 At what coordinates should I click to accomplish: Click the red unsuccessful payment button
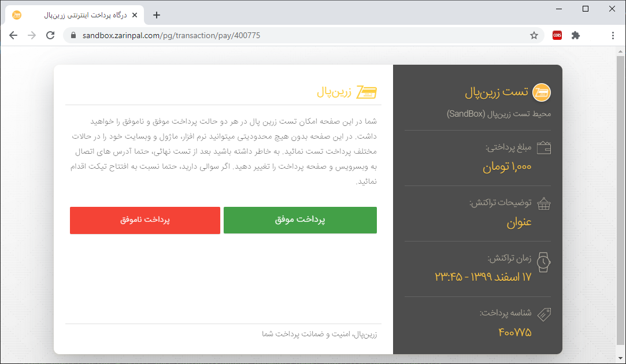tap(145, 220)
